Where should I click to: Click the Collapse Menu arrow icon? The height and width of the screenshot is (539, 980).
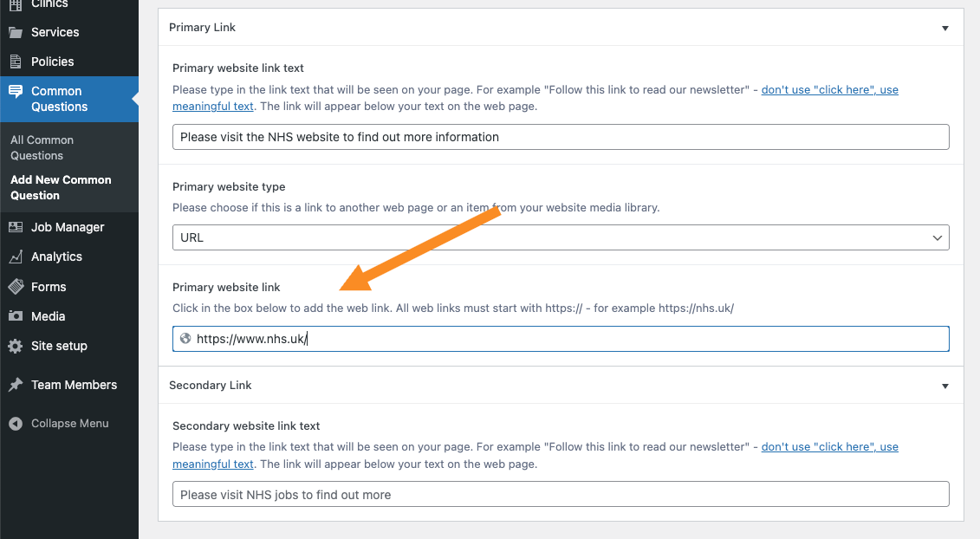pyautogui.click(x=16, y=424)
